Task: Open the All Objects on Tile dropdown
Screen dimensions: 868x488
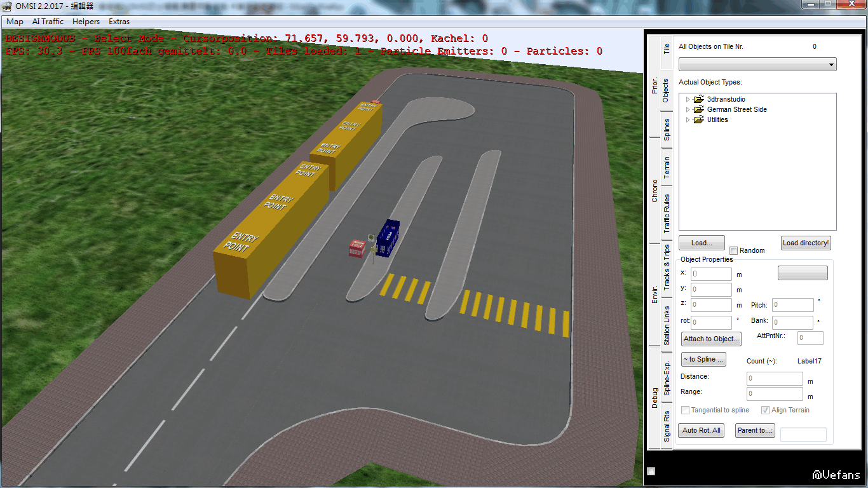Action: [757, 64]
